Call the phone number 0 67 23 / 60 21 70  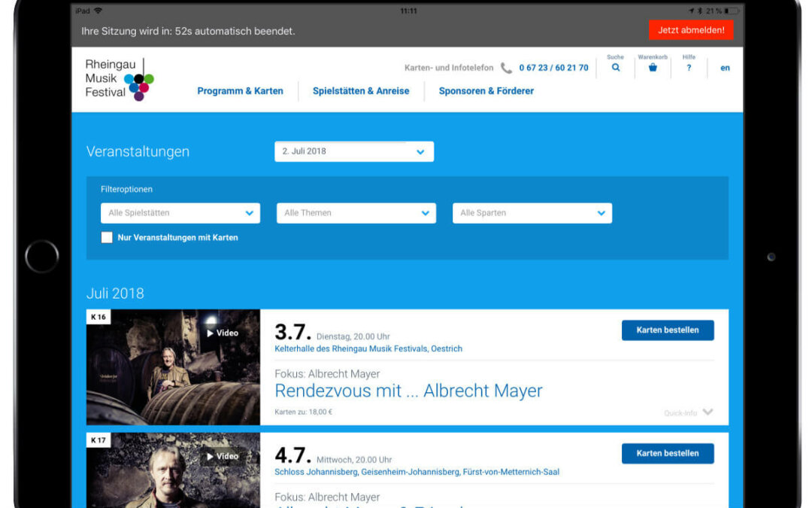[x=553, y=68]
